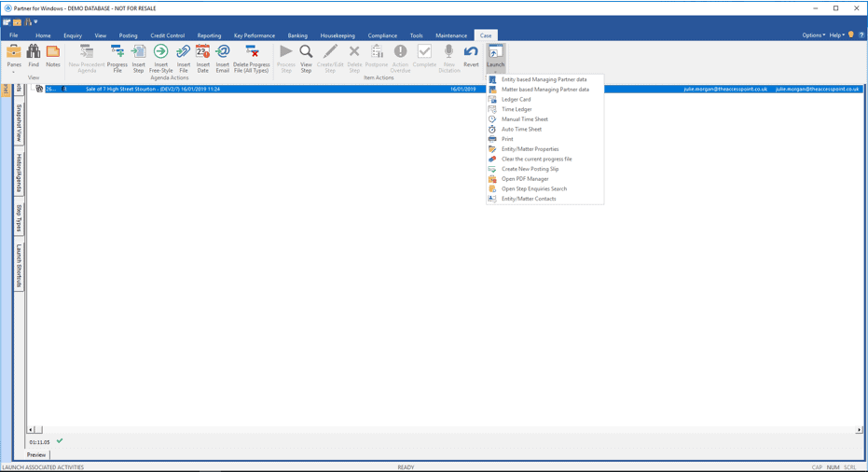Open the Help dropdown menu
868x472 pixels.
point(836,35)
